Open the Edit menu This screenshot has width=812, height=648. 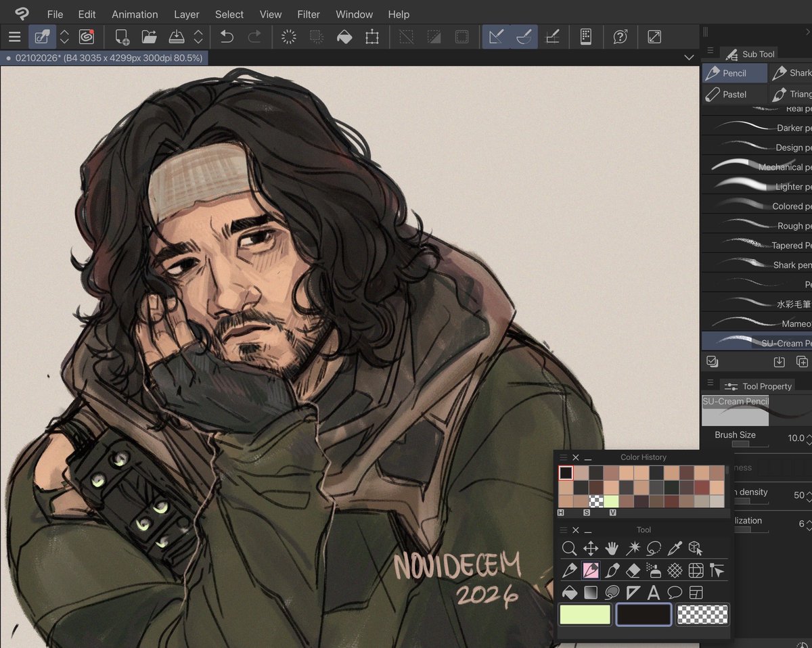coord(87,14)
